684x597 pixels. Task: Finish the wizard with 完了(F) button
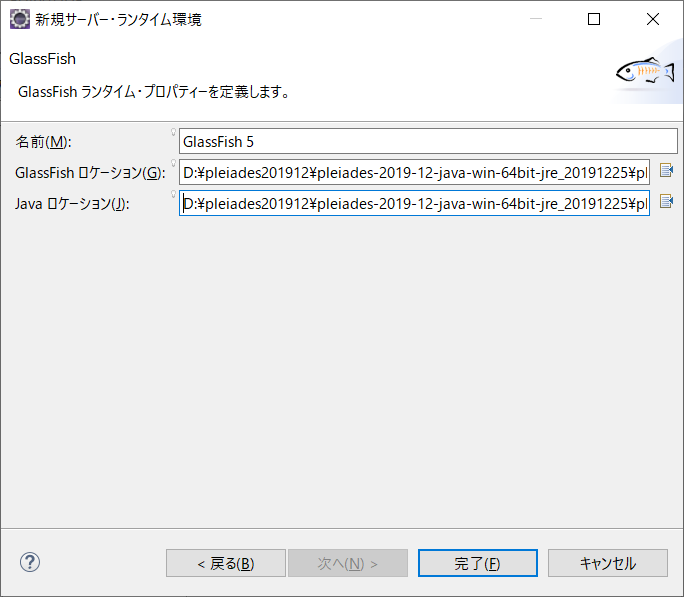pyautogui.click(x=478, y=563)
